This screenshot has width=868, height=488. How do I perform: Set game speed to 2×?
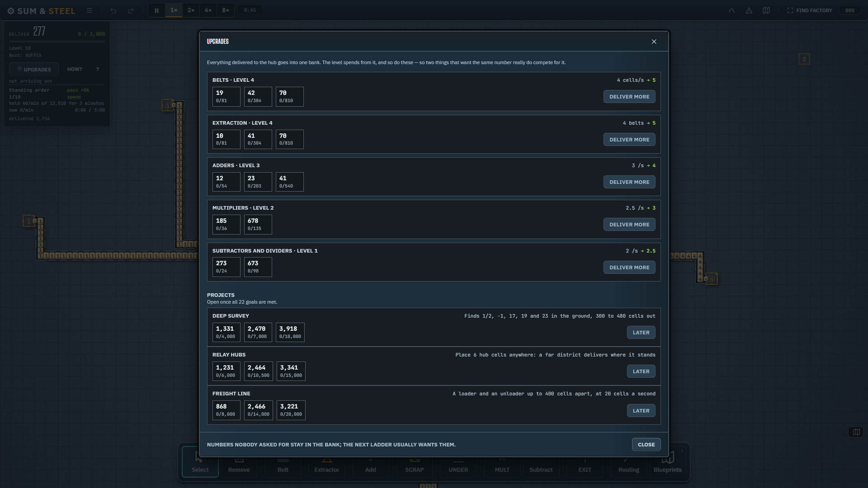[191, 10]
